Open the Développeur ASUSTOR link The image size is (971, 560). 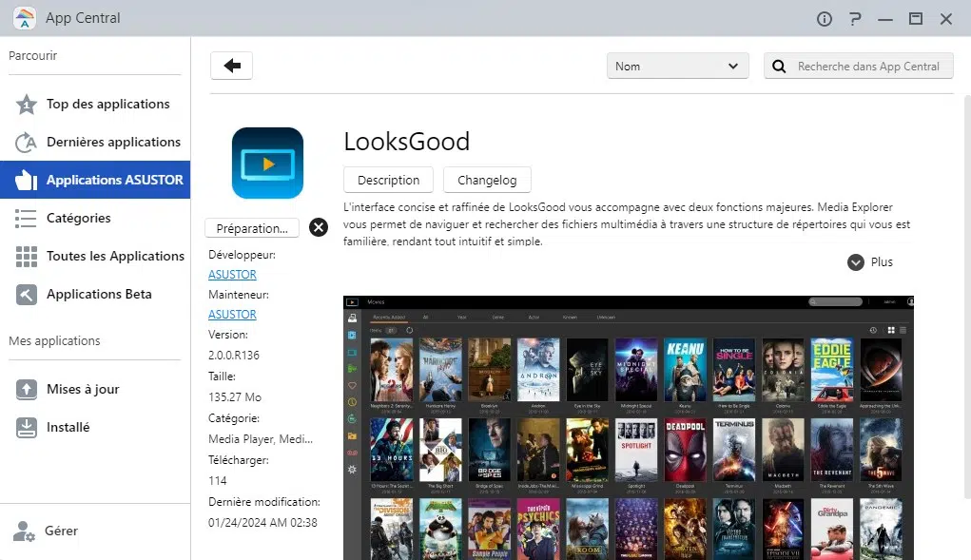(232, 274)
